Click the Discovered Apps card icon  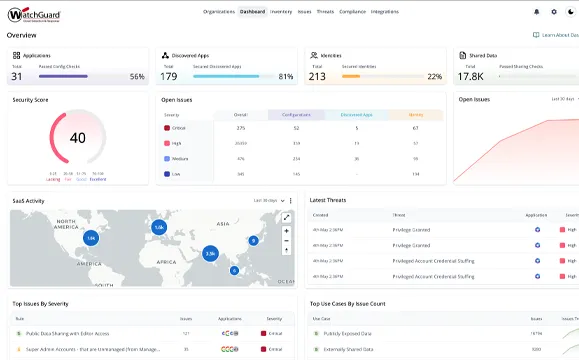165,55
